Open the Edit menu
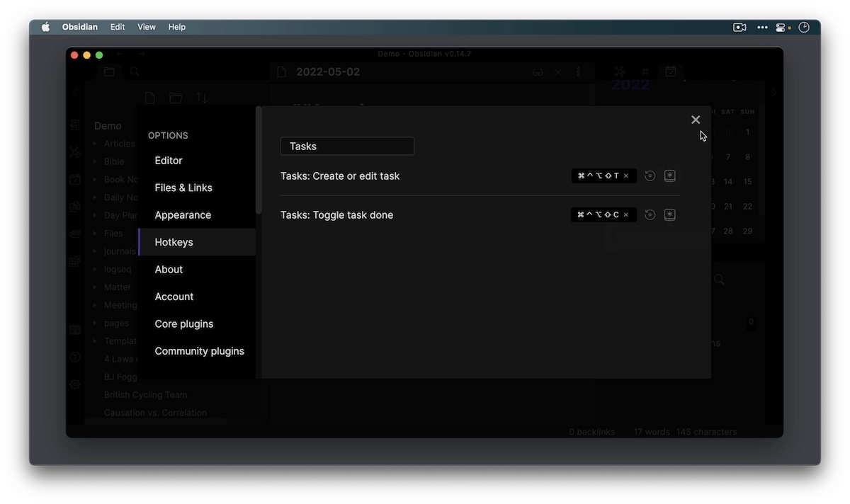 (x=118, y=27)
